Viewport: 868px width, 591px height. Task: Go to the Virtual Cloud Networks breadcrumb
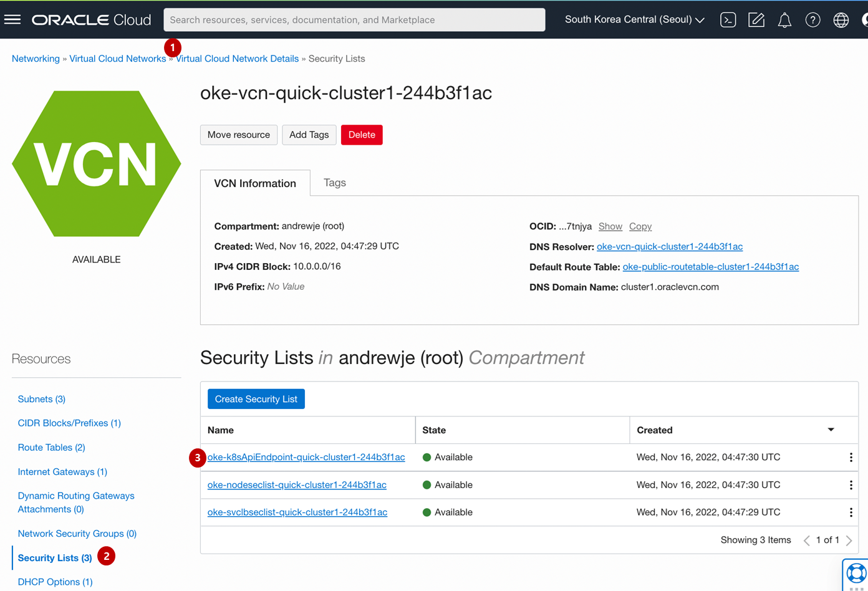(x=117, y=59)
